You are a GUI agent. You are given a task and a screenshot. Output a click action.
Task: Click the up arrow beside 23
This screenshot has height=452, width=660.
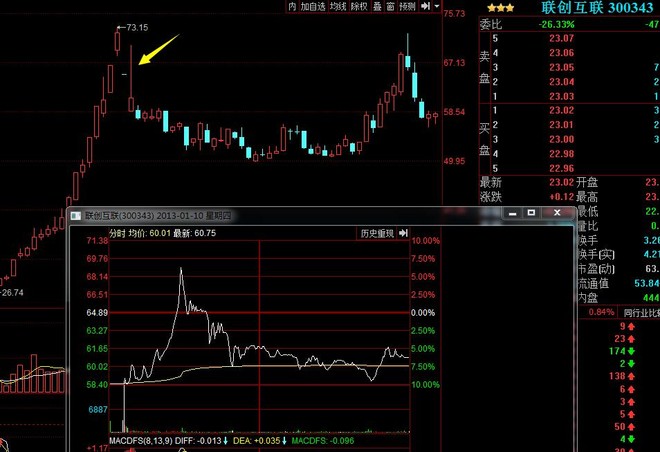pyautogui.click(x=631, y=339)
